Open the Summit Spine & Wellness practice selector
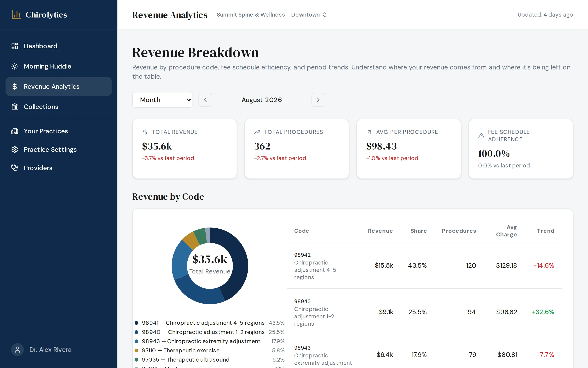Viewport: 588px width, 368px height. pyautogui.click(x=272, y=14)
